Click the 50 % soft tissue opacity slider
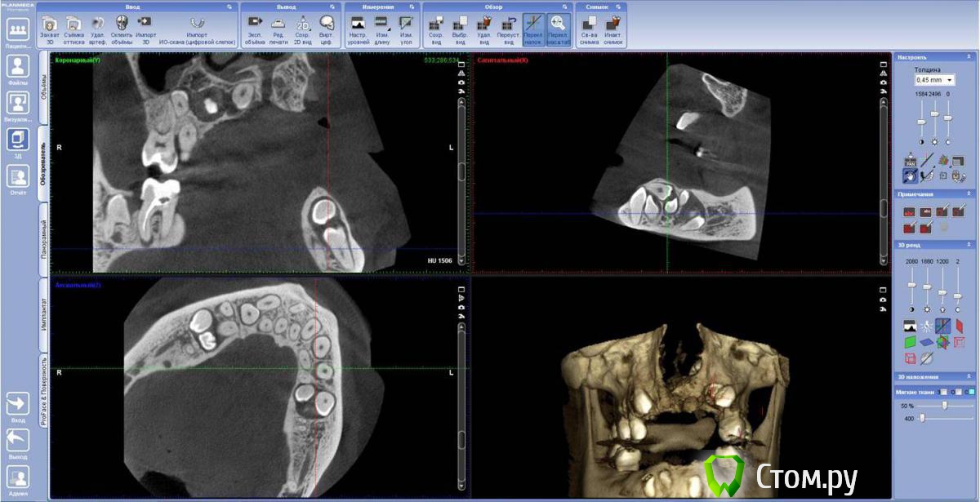 [945, 406]
